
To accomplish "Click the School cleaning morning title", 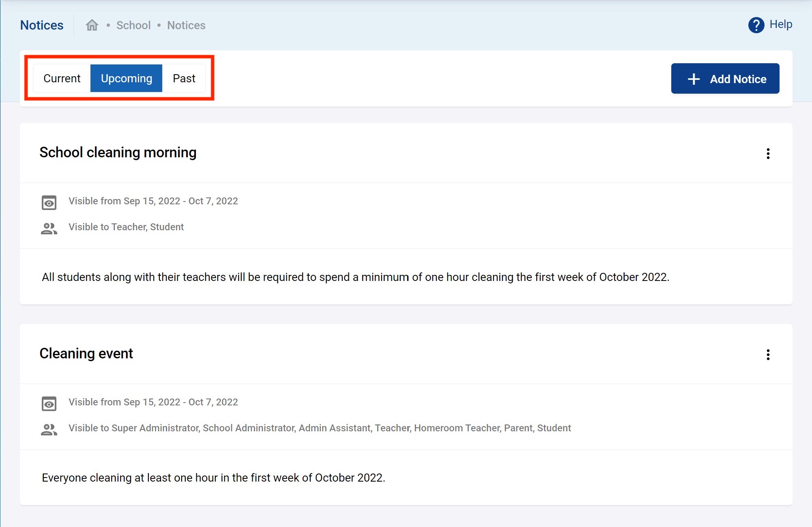I will coord(118,152).
